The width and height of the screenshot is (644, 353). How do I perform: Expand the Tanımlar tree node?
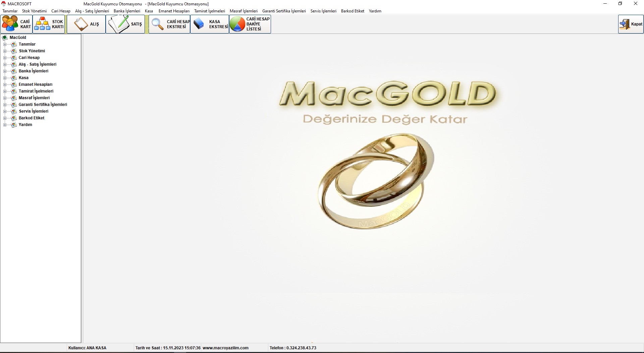pos(5,44)
